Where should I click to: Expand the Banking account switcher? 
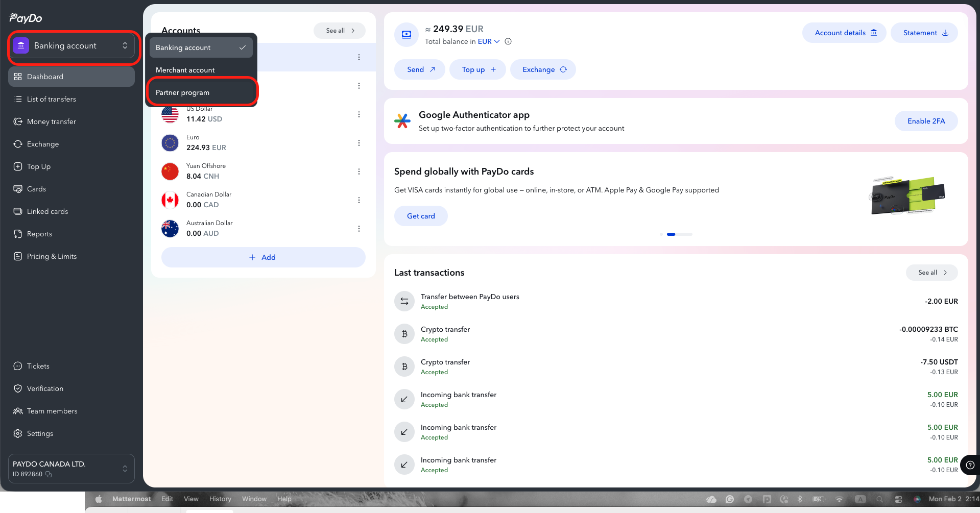pos(71,46)
